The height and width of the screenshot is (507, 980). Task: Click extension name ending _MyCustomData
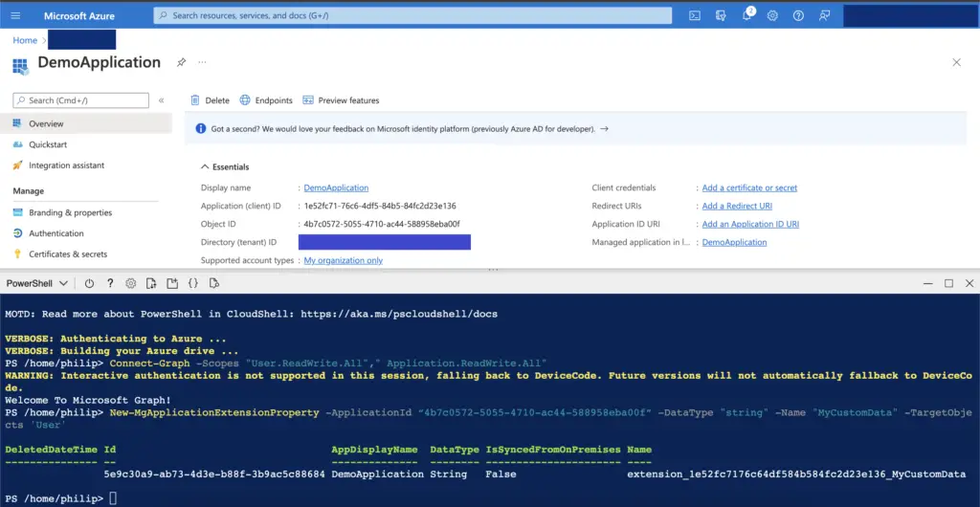tap(796, 474)
